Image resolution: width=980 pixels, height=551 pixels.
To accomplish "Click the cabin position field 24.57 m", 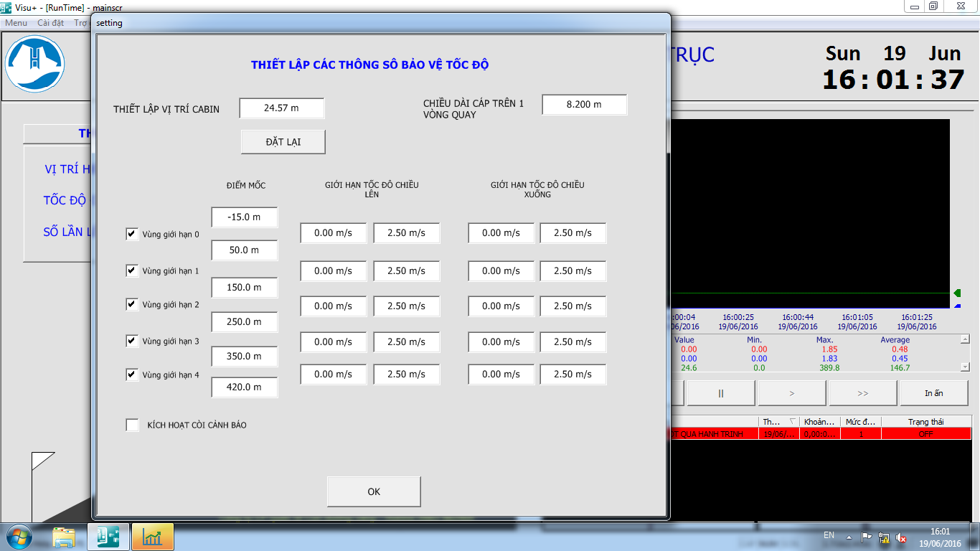I will 281,108.
